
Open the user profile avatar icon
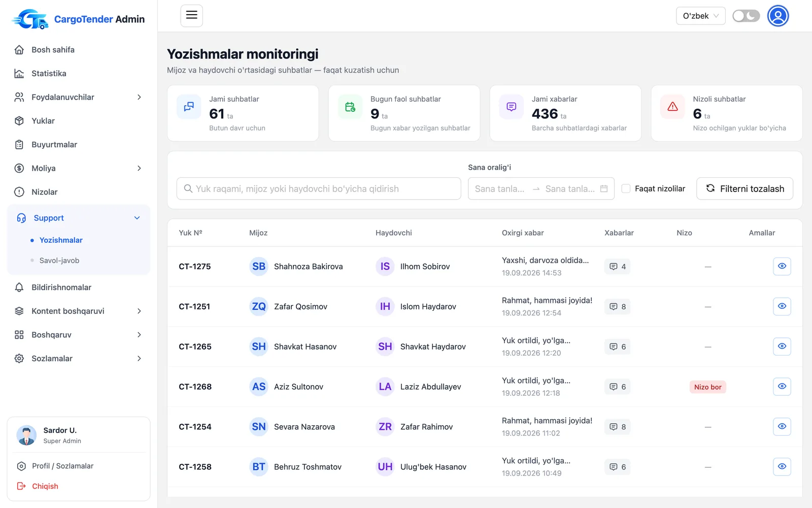pyautogui.click(x=778, y=16)
